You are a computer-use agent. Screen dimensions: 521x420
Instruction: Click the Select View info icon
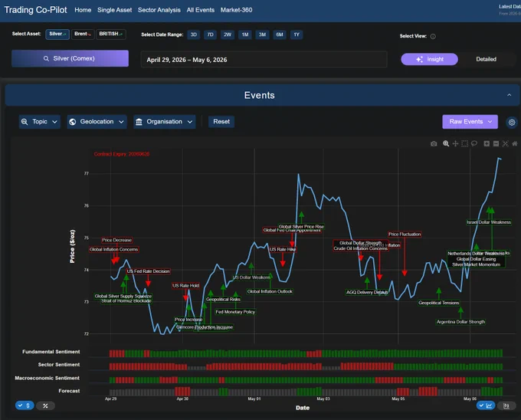433,37
